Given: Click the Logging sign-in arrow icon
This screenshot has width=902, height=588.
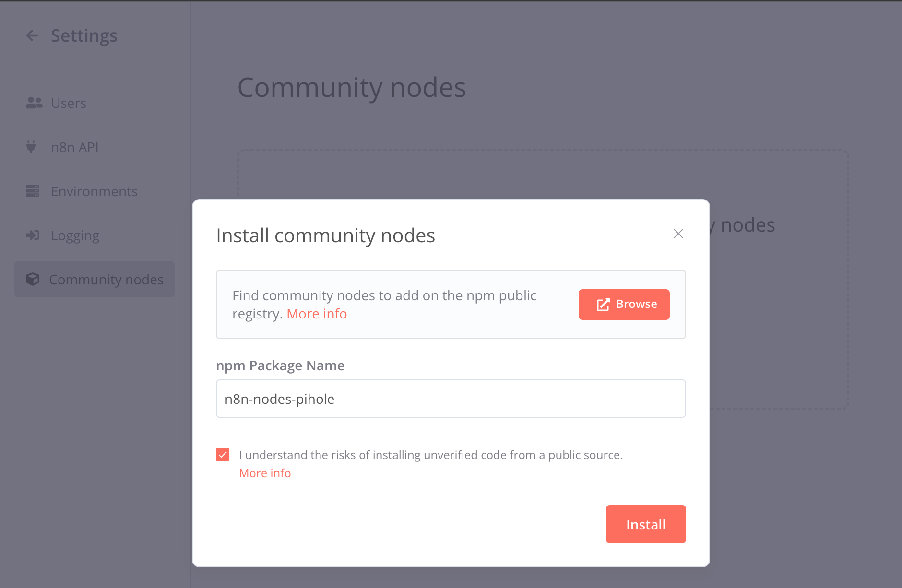Looking at the screenshot, I should click(x=33, y=235).
